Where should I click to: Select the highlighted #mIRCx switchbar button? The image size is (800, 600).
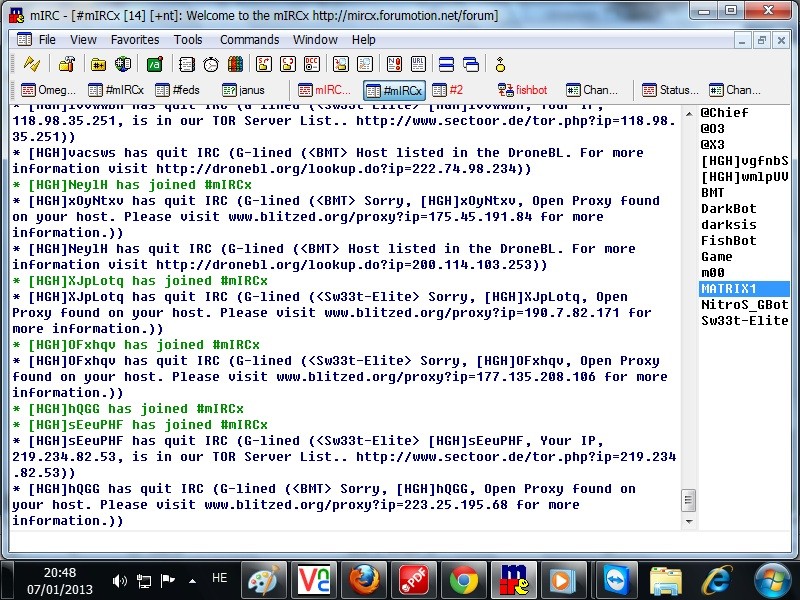tap(394, 90)
